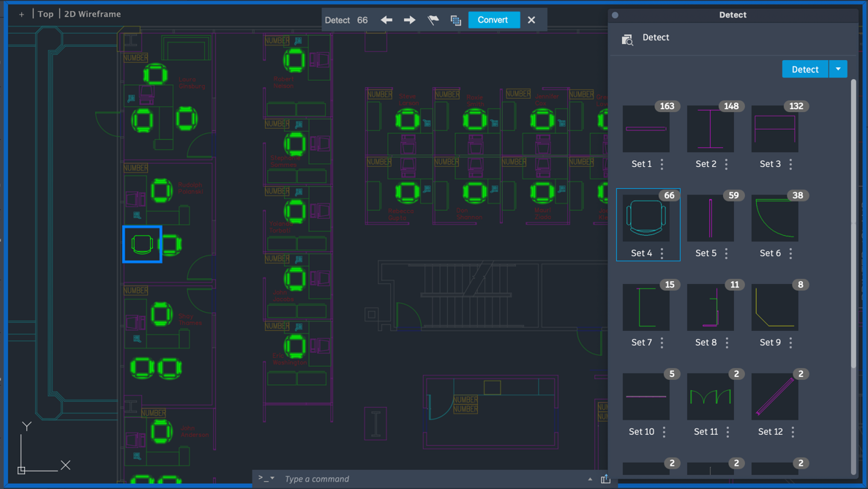Click the UCS origin icon
The width and height of the screenshot is (868, 489).
click(x=21, y=470)
